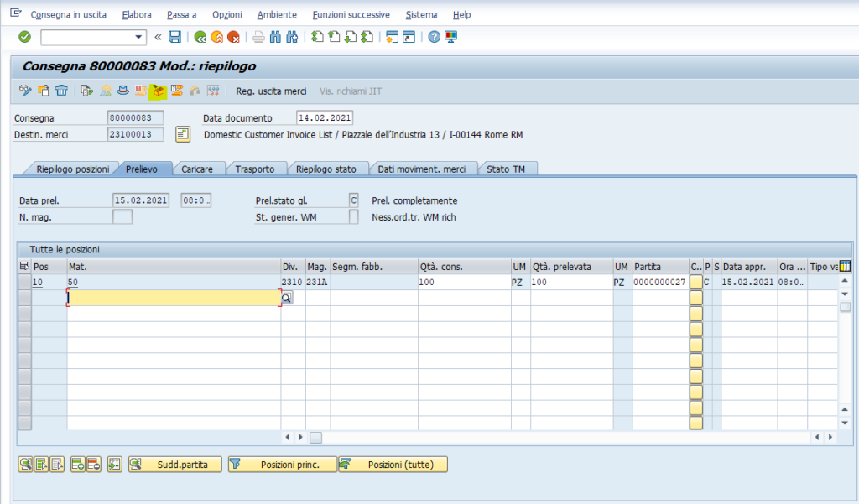This screenshot has width=859, height=504.
Task: Open the command field dropdown arrow
Action: (138, 37)
